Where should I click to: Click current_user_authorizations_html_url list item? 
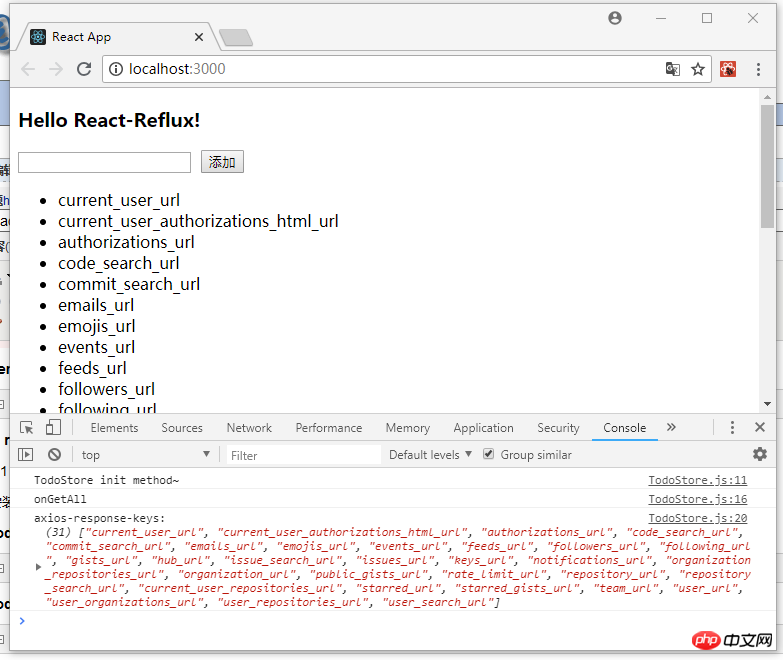pos(198,221)
